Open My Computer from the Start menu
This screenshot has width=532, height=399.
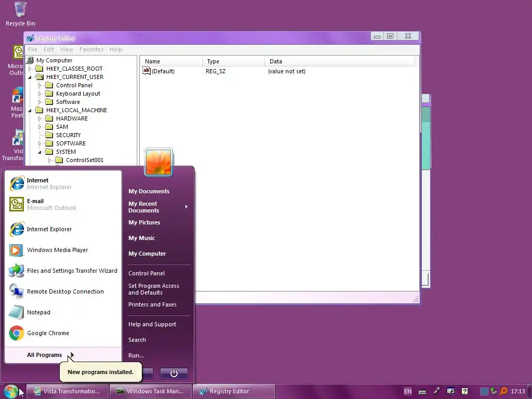pyautogui.click(x=147, y=254)
